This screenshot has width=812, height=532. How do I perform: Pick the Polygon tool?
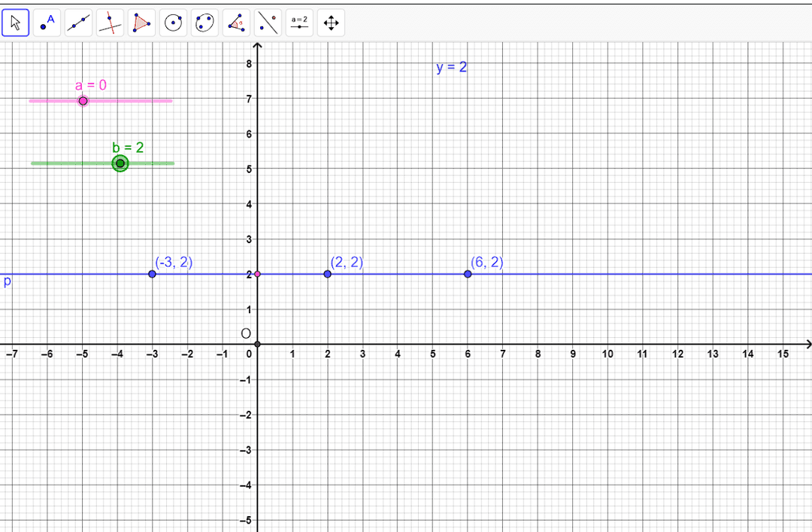pos(141,23)
